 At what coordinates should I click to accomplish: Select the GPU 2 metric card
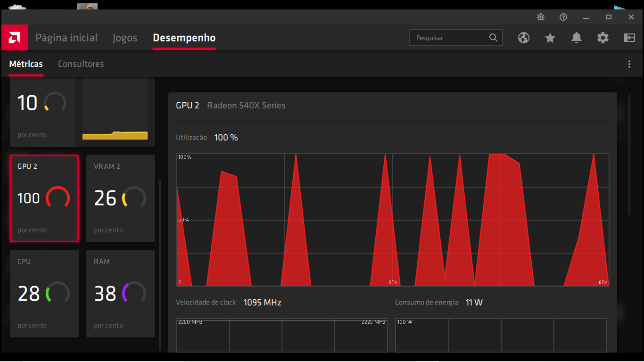44,198
